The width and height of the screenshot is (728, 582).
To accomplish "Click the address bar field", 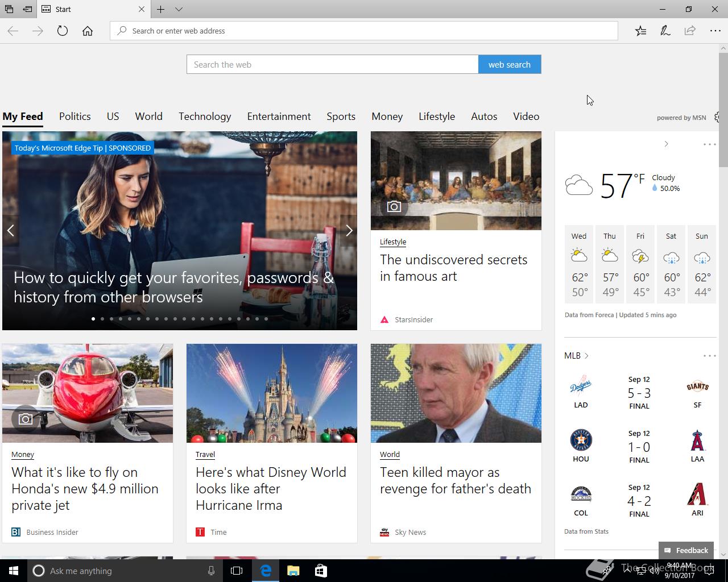I will click(364, 31).
